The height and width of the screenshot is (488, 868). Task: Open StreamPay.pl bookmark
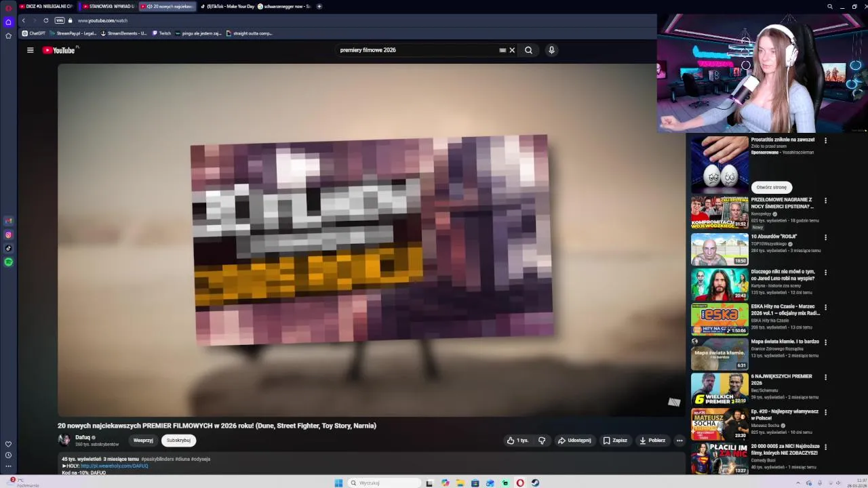click(x=73, y=33)
